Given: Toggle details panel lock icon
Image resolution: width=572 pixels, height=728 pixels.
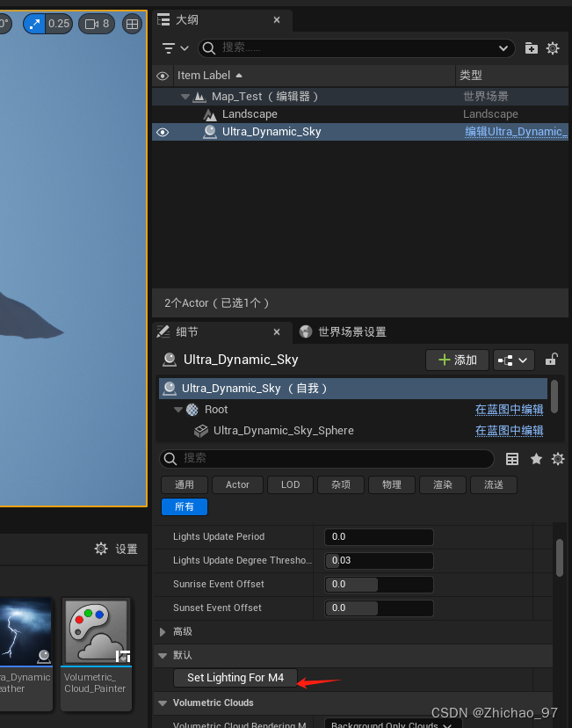Looking at the screenshot, I should 552,360.
